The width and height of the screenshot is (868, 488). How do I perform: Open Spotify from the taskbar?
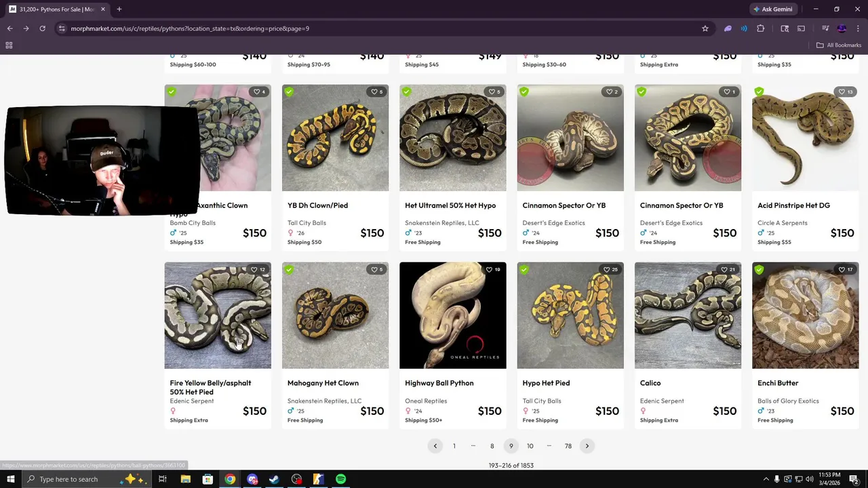tap(340, 479)
